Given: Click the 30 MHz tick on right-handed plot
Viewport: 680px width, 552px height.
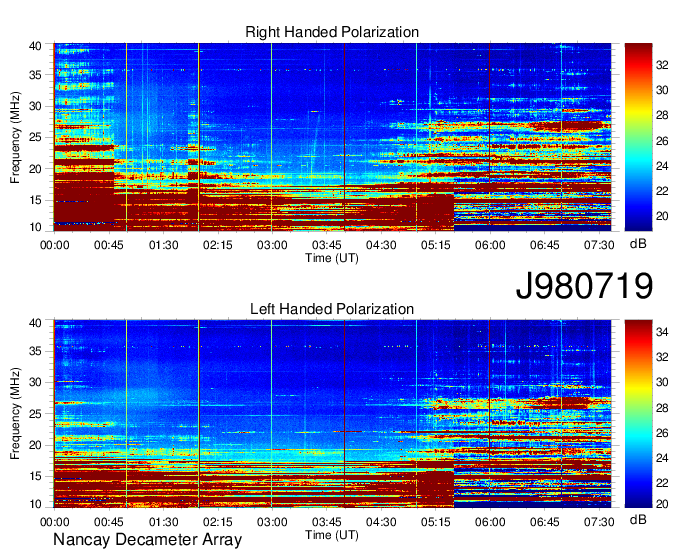Looking at the screenshot, I should [35, 106].
